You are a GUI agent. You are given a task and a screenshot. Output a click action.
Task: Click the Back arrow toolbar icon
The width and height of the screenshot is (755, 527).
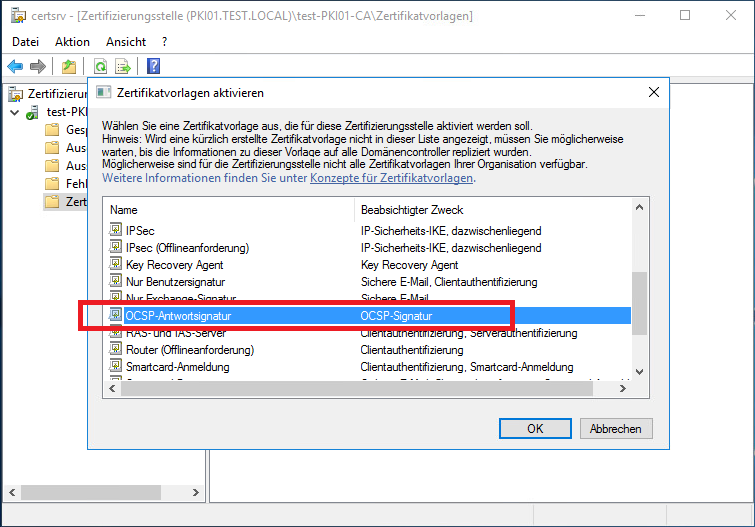[x=15, y=66]
